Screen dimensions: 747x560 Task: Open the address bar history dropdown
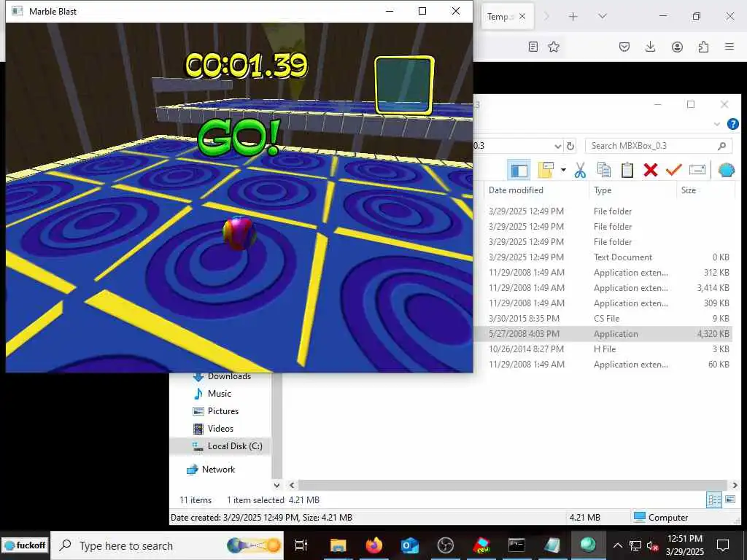click(558, 146)
